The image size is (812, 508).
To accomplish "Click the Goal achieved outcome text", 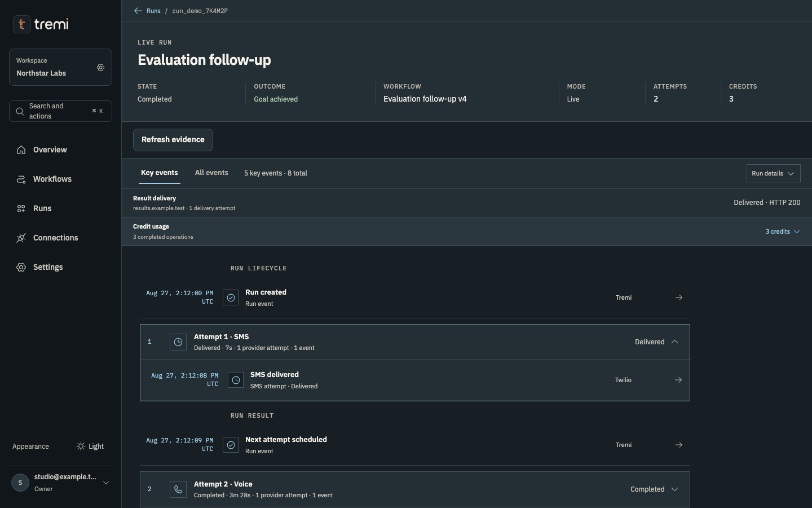I will tap(276, 99).
